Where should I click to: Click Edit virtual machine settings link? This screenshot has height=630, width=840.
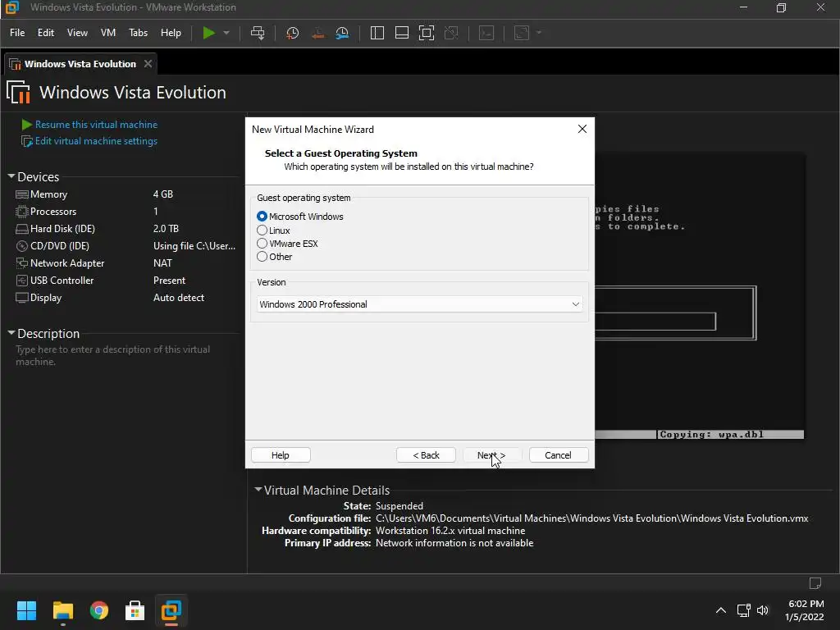(97, 141)
